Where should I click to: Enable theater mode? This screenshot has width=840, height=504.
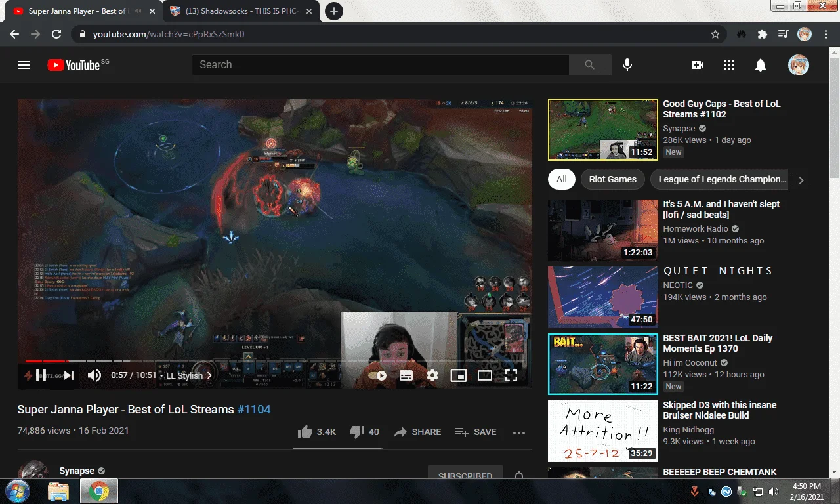click(485, 375)
